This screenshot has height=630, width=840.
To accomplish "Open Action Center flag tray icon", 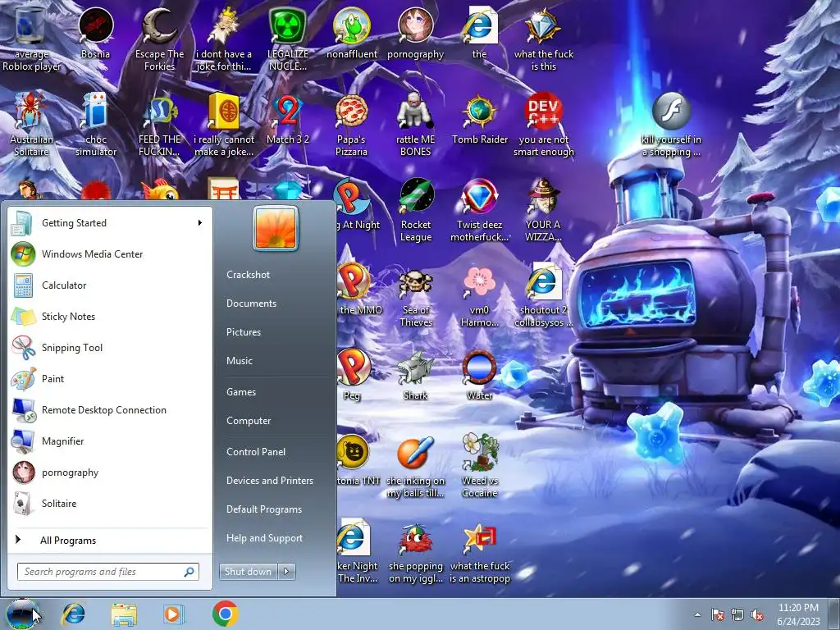I will pos(717,614).
